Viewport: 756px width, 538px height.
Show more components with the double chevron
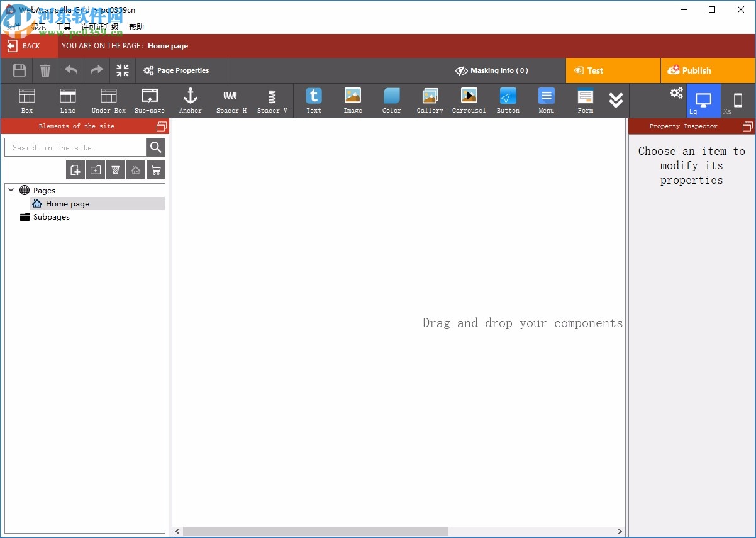click(616, 100)
